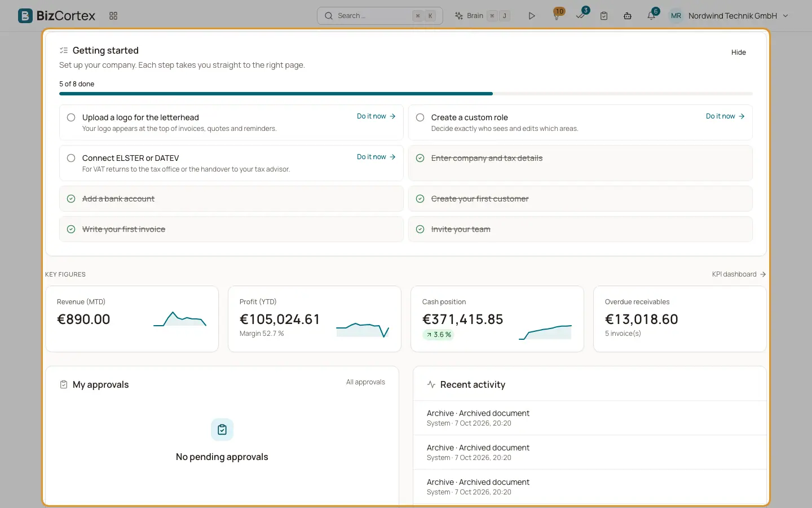812x508 pixels.
Task: Toggle the check mark on Add a bank account
Action: point(71,199)
